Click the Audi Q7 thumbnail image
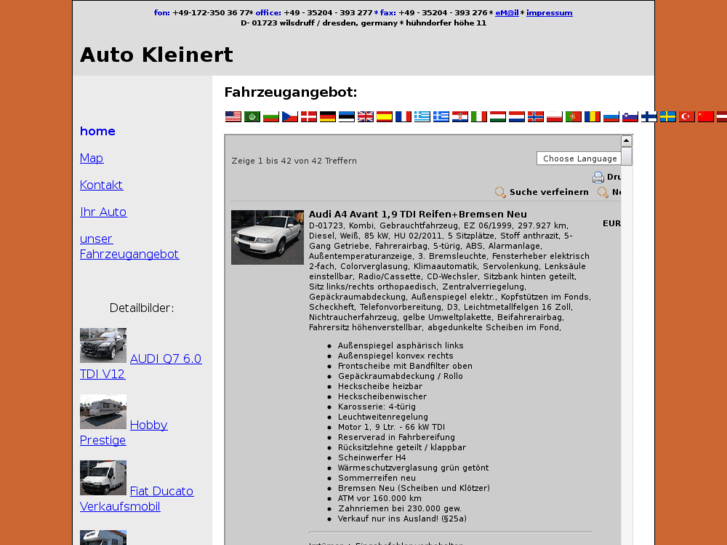727x545 pixels. [x=103, y=346]
